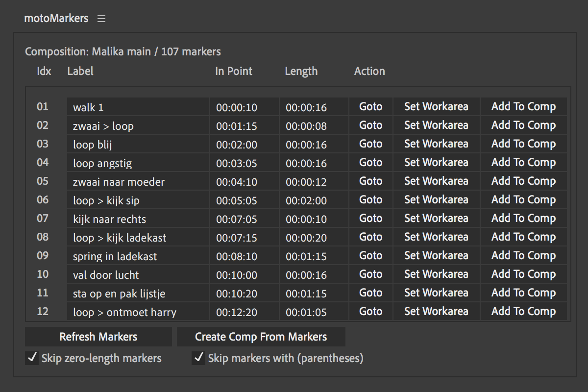Set Workarea for kijk naar rechts
Screen dimensions: 588x392
[x=436, y=219]
